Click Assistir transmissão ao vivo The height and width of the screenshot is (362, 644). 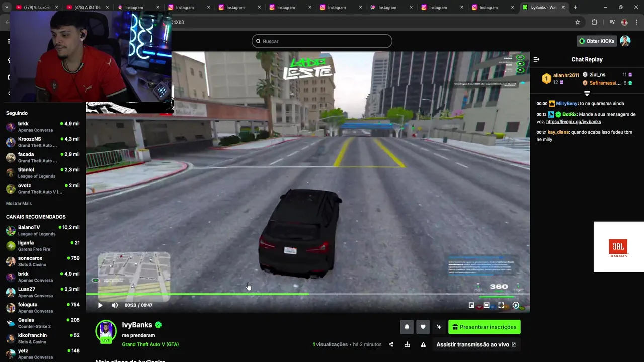pyautogui.click(x=476, y=344)
